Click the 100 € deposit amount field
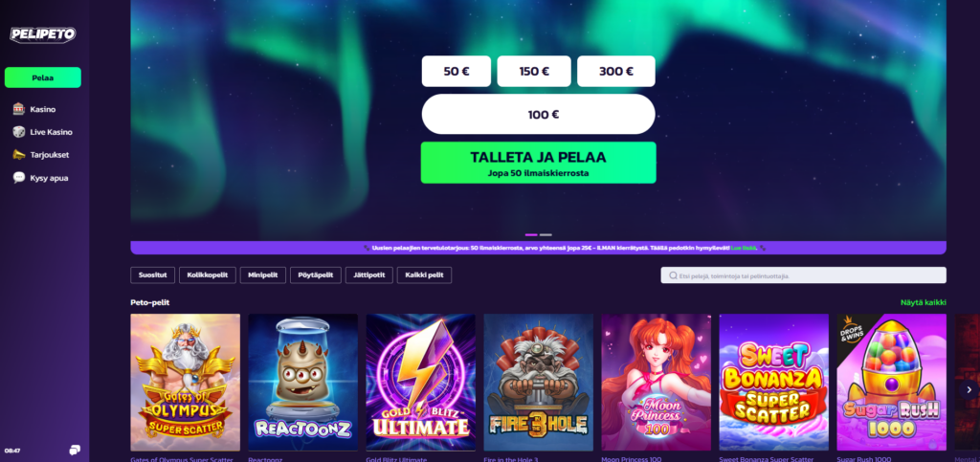The height and width of the screenshot is (462, 980). [538, 114]
